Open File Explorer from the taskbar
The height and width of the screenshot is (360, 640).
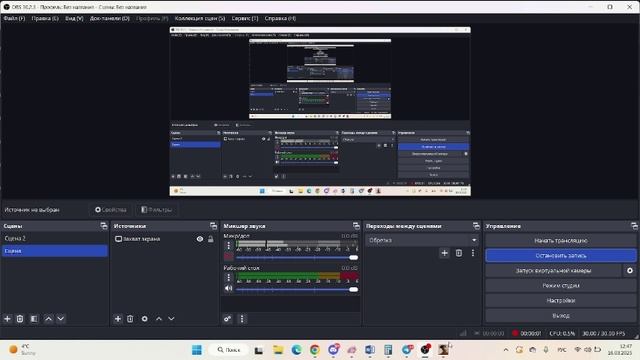[278, 350]
